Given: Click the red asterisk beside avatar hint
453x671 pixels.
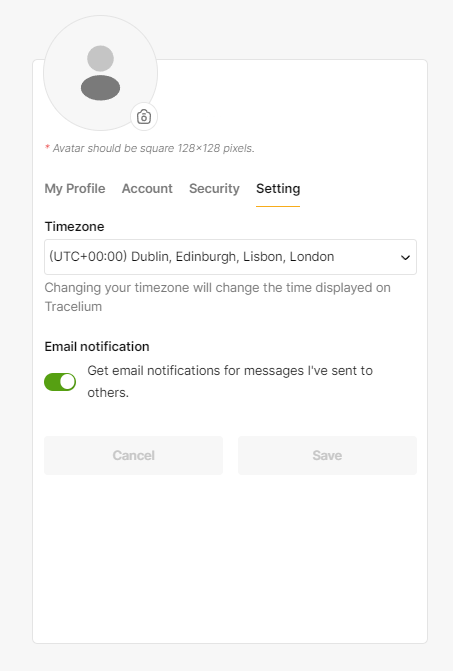Looking at the screenshot, I should pos(47,147).
